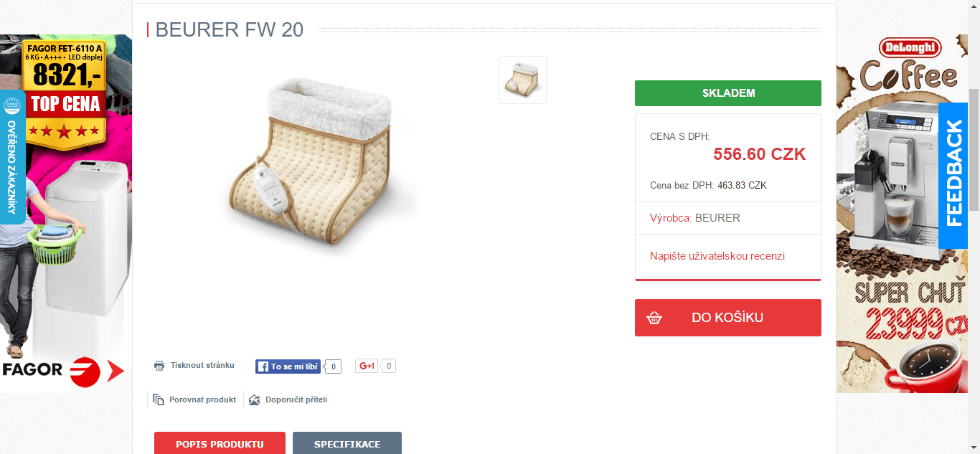Click the compare products icon
This screenshot has height=454, width=980.
tap(159, 399)
